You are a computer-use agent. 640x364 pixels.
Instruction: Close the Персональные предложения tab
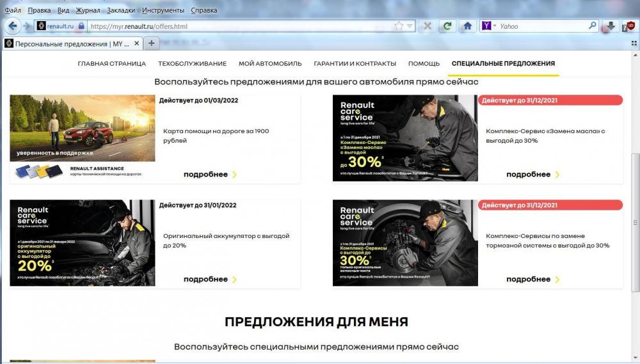(x=137, y=44)
